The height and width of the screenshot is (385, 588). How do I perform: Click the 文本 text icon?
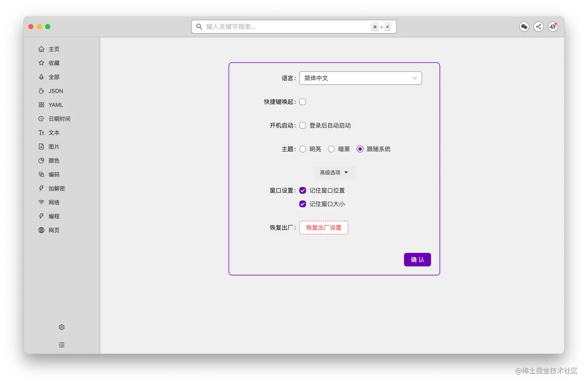41,133
